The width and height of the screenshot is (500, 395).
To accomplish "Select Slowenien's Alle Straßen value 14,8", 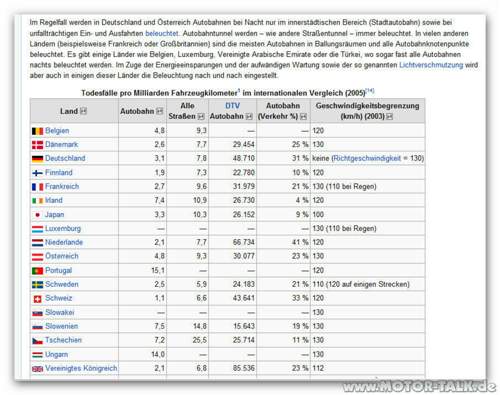I will 200,326.
